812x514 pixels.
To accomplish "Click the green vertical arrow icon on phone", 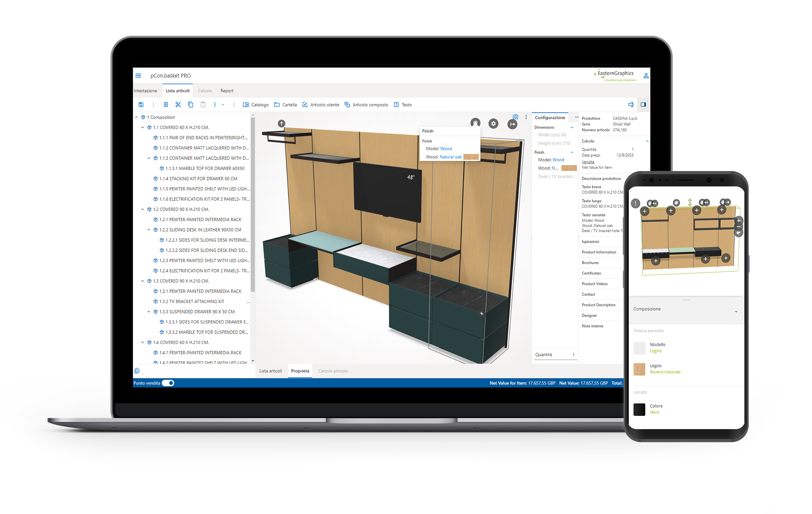I will (x=690, y=202).
